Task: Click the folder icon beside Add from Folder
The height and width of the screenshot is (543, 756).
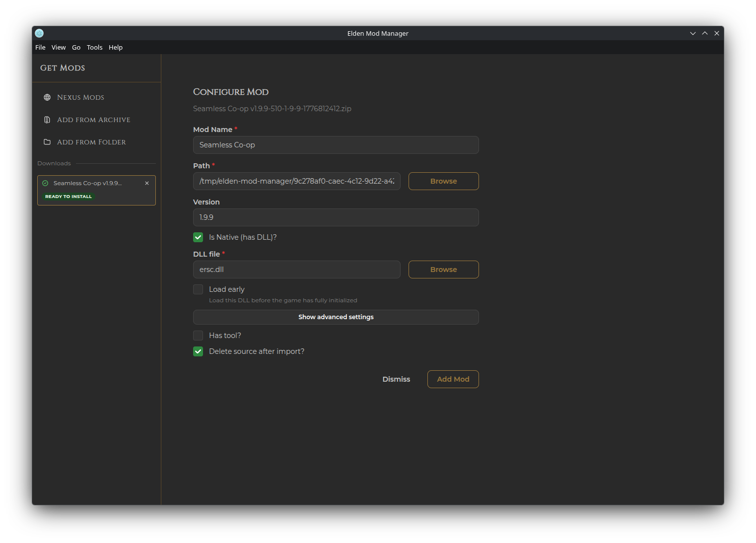Action: point(47,142)
